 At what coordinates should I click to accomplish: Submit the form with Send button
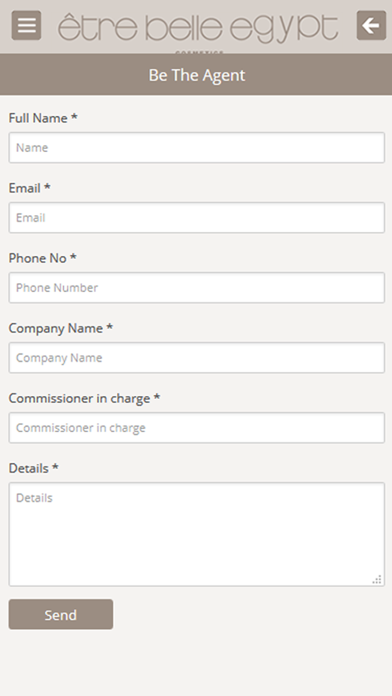[61, 614]
